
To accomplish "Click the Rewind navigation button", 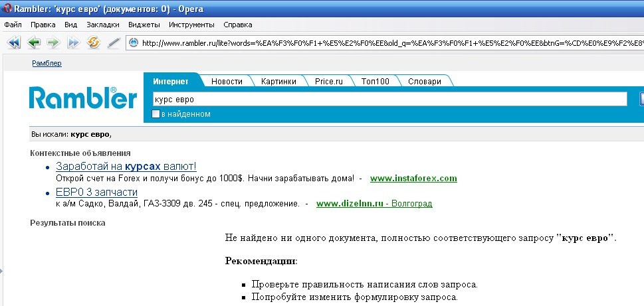I will tap(14, 42).
